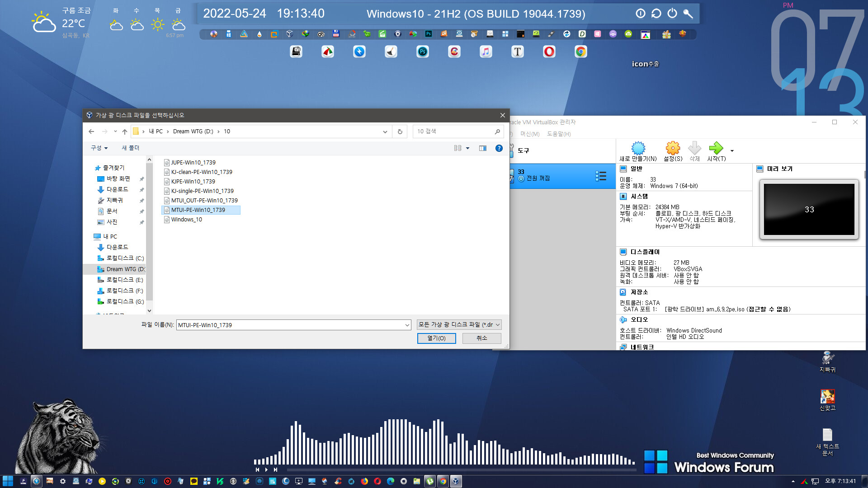
Task: Select Dream WTG (D:) drive
Action: 121,269
